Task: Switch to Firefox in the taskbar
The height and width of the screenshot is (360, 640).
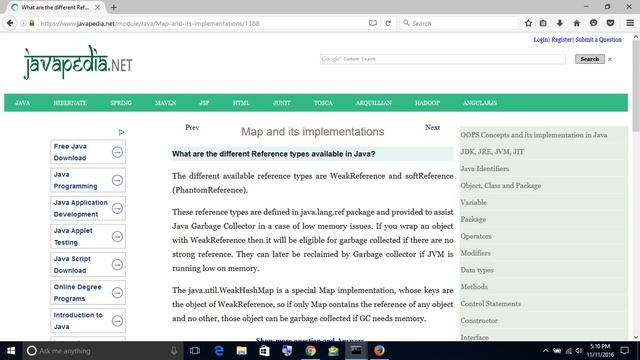Action: coord(379,351)
